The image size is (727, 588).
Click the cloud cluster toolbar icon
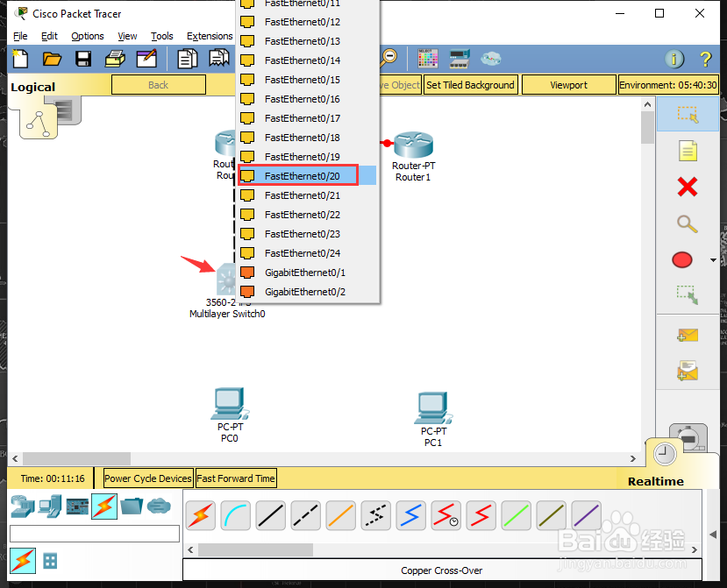490,59
